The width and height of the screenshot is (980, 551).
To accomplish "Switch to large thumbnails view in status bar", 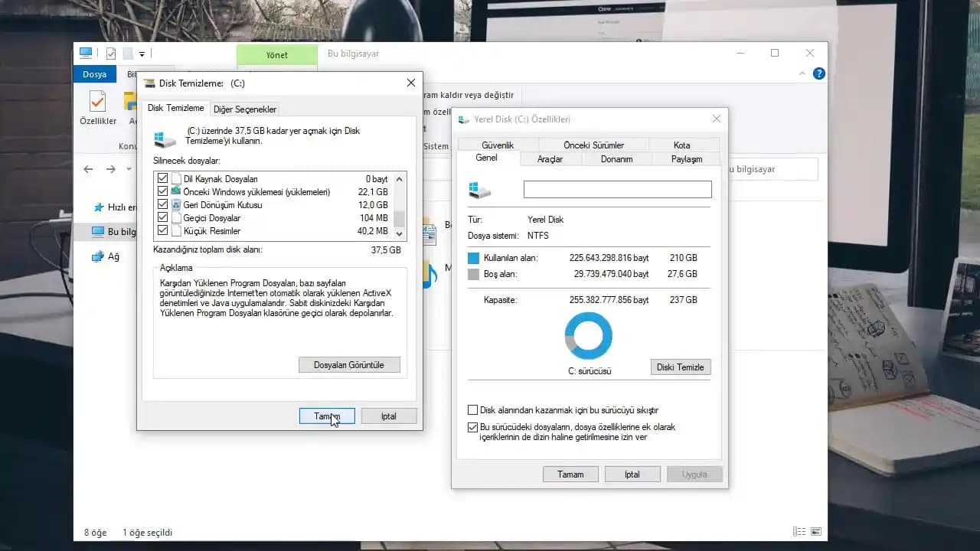I will (x=816, y=531).
